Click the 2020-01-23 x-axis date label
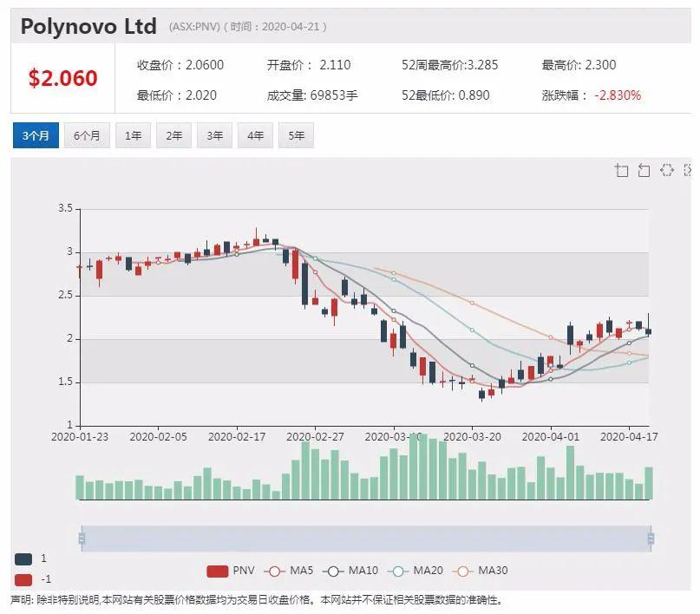700x614 pixels. tap(80, 437)
